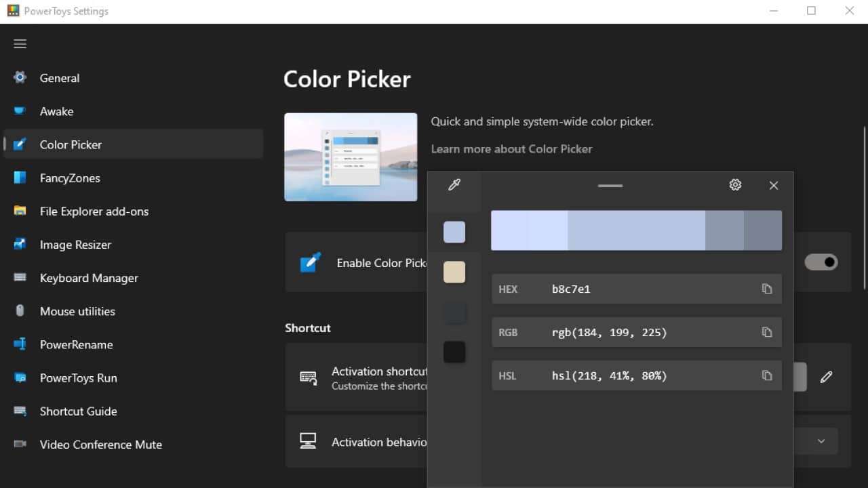Toggle Enable Color Picker switch

coord(821,262)
